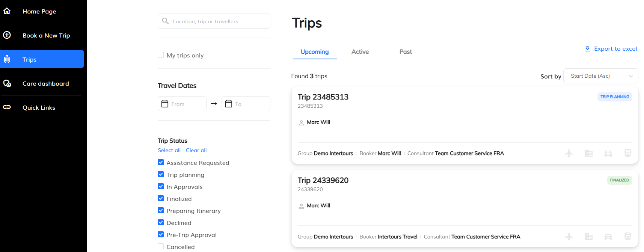Click the train icon on Trip 24339620

pyautogui.click(x=627, y=236)
